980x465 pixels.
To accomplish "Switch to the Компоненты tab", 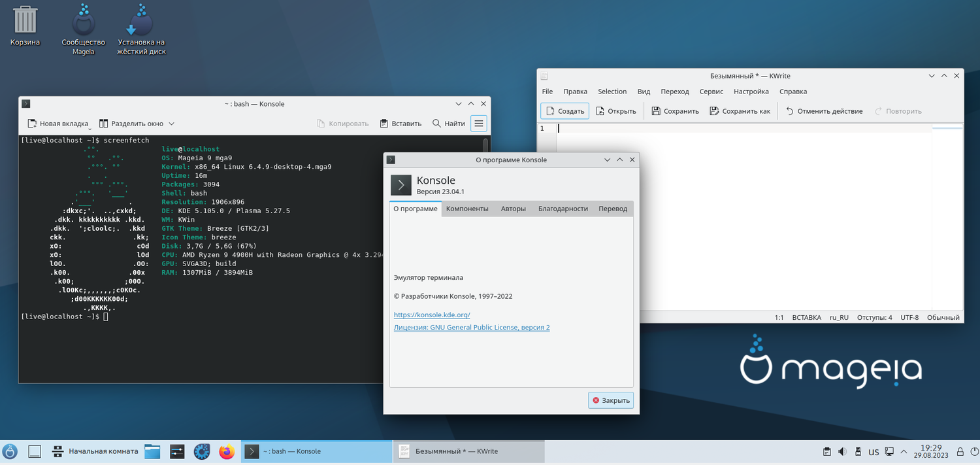I will pos(467,209).
